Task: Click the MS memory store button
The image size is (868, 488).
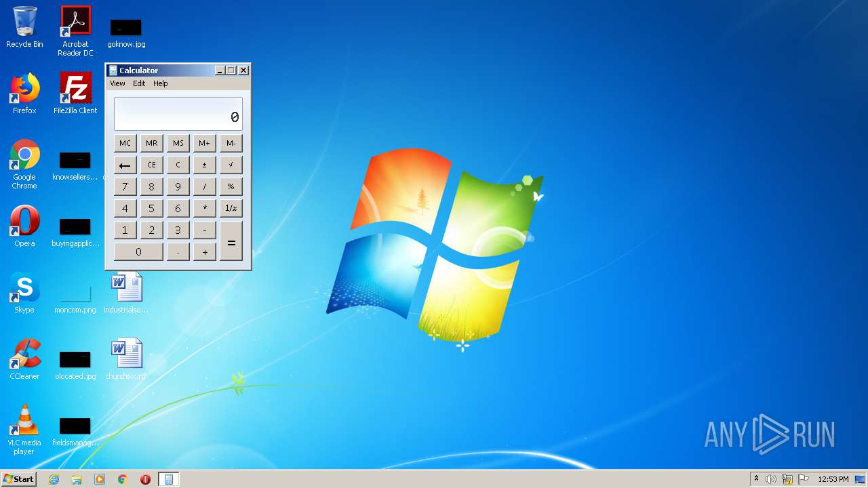Action: click(x=178, y=143)
